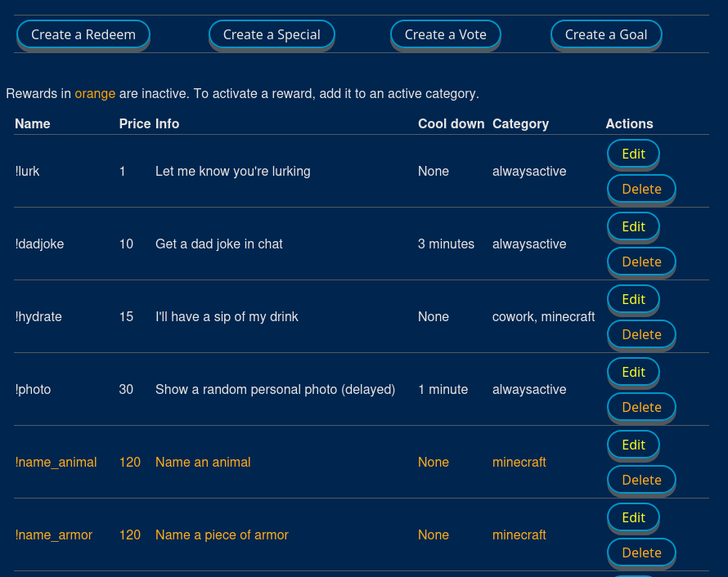Image resolution: width=728 pixels, height=577 pixels.
Task: Delete the !lurk reward
Action: click(x=641, y=189)
